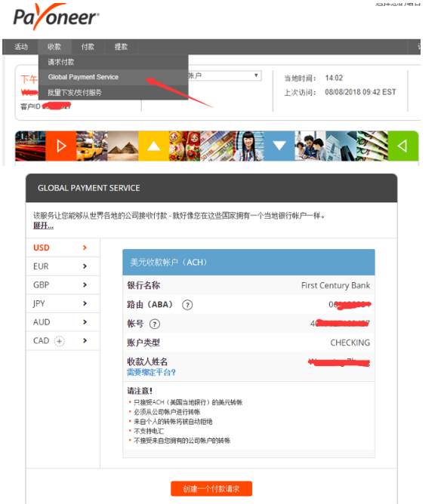Open the Russian dolls banner image

pyautogui.click(x=185, y=146)
